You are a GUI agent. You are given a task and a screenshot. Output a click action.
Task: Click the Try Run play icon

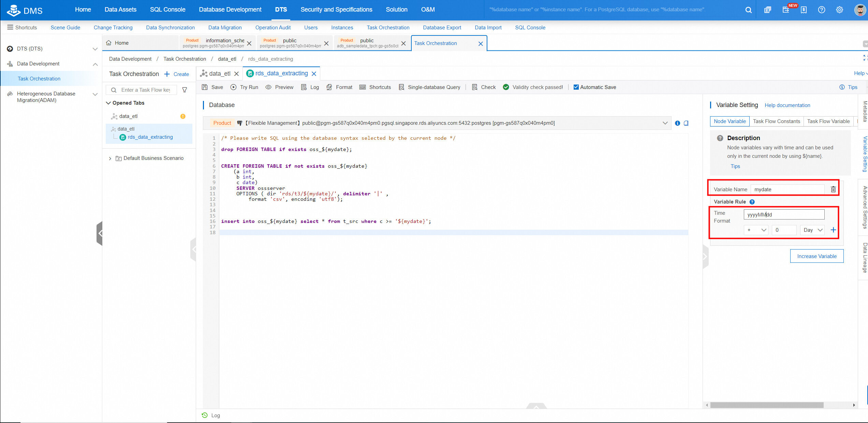coord(233,87)
